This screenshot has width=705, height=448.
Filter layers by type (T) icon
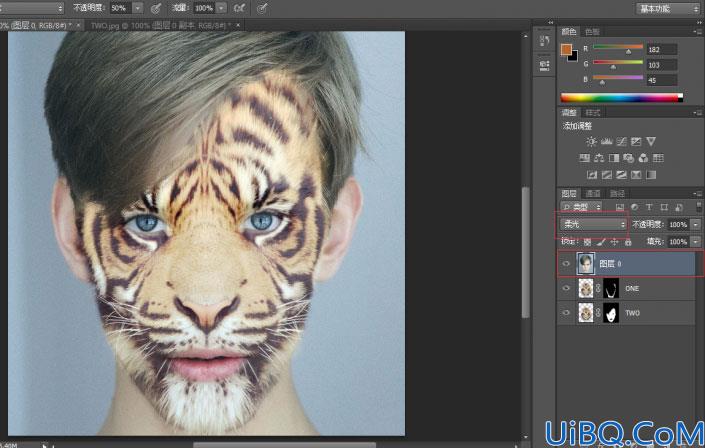[649, 207]
